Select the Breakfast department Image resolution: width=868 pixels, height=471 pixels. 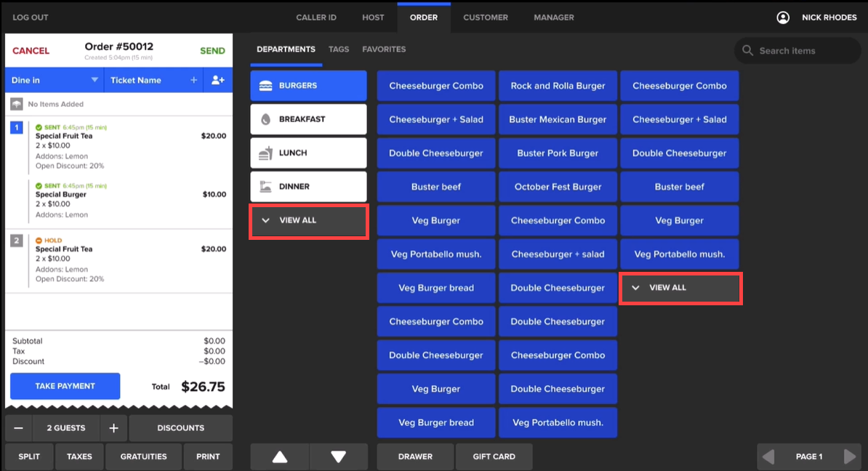pos(309,119)
